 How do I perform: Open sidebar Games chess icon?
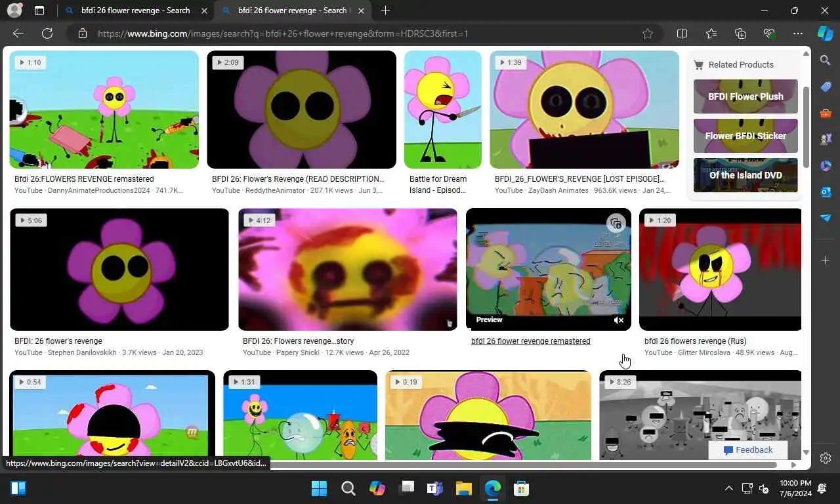826,139
